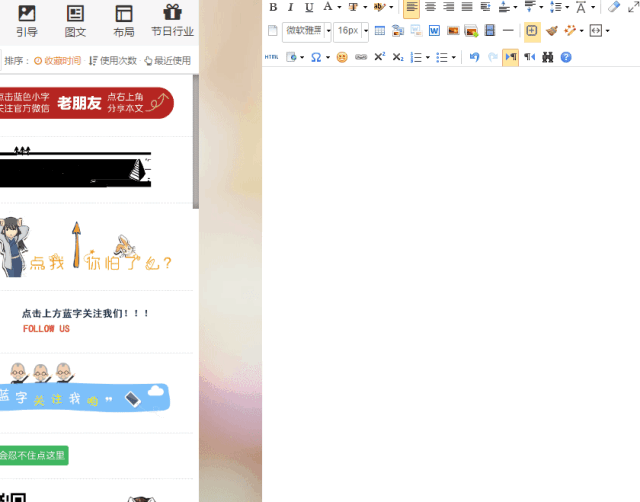Click the blue W Word import icon

click(x=434, y=31)
